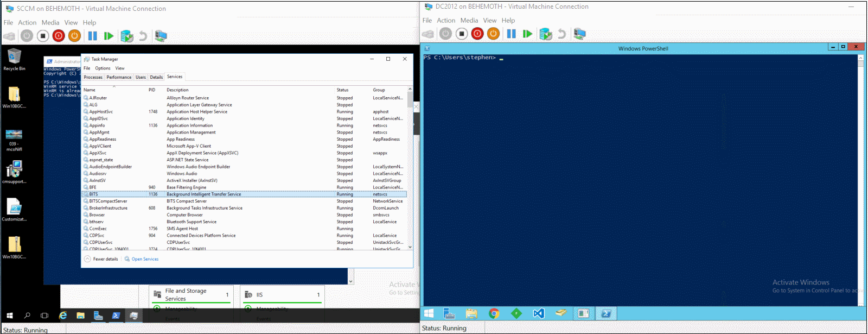Click red Shut Down icon in SCCM VM toolbar
The image size is (868, 334).
[x=59, y=36]
